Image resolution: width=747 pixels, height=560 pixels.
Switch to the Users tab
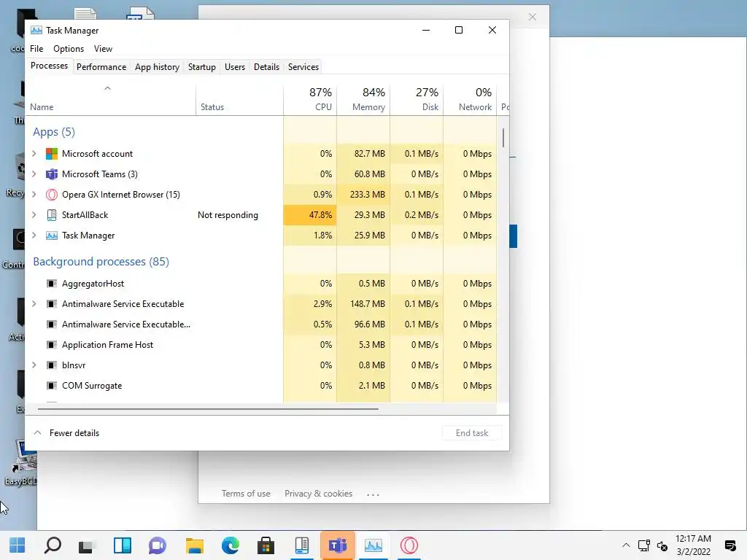235,67
